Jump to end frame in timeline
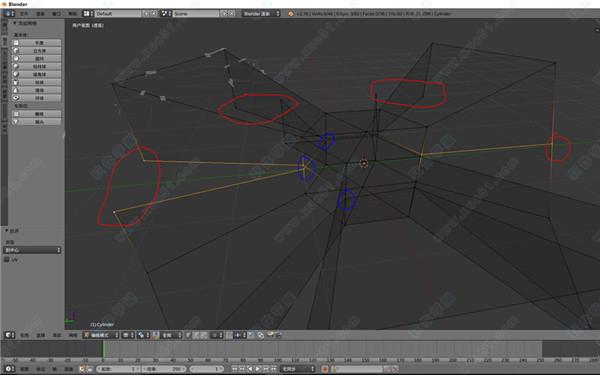 [x=274, y=369]
